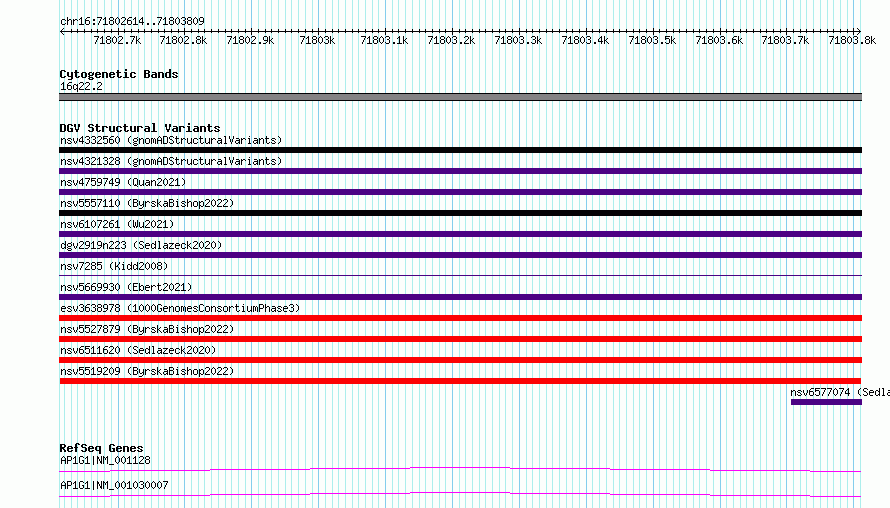Click the 71802.7k ruler tick label
Screen dimensions: 890x508
pos(117,40)
